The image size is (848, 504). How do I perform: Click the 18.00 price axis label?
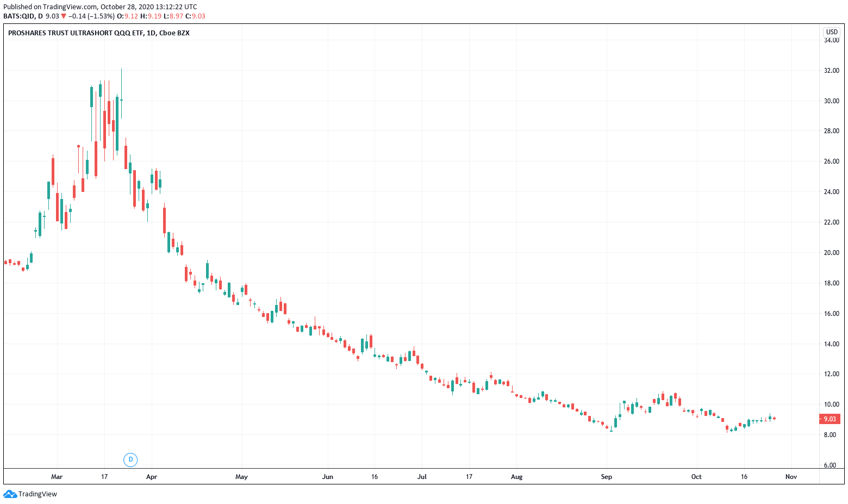[x=832, y=283]
